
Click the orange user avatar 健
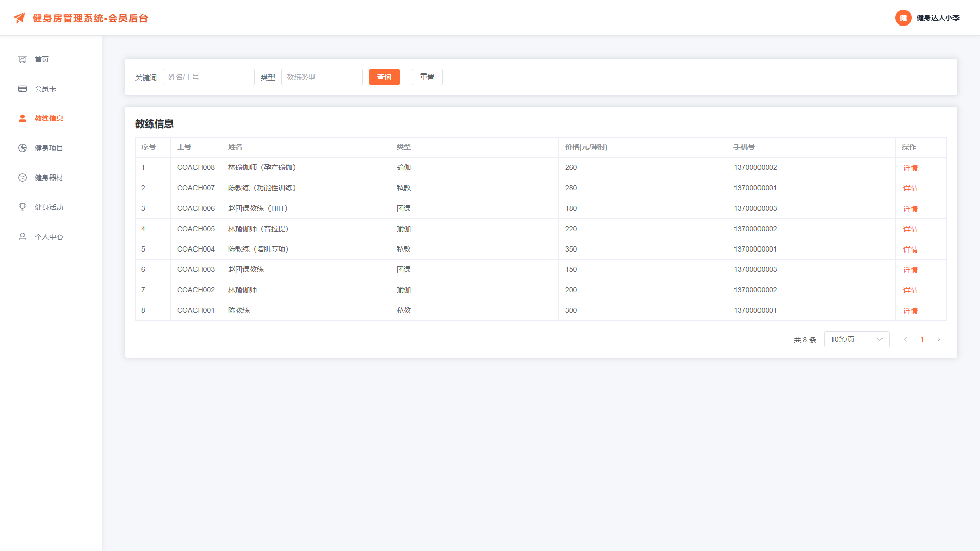coord(903,18)
